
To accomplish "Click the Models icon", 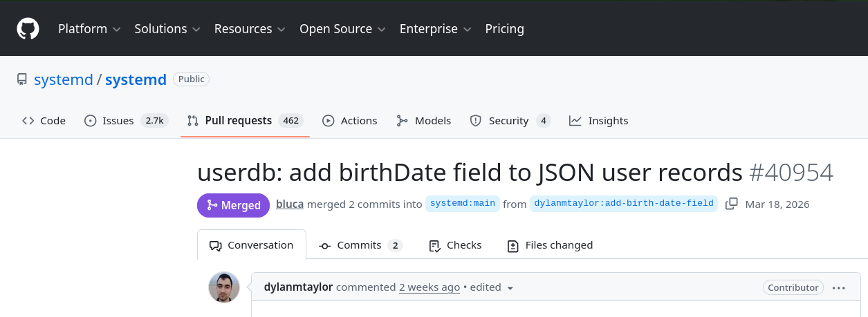I will (x=403, y=121).
